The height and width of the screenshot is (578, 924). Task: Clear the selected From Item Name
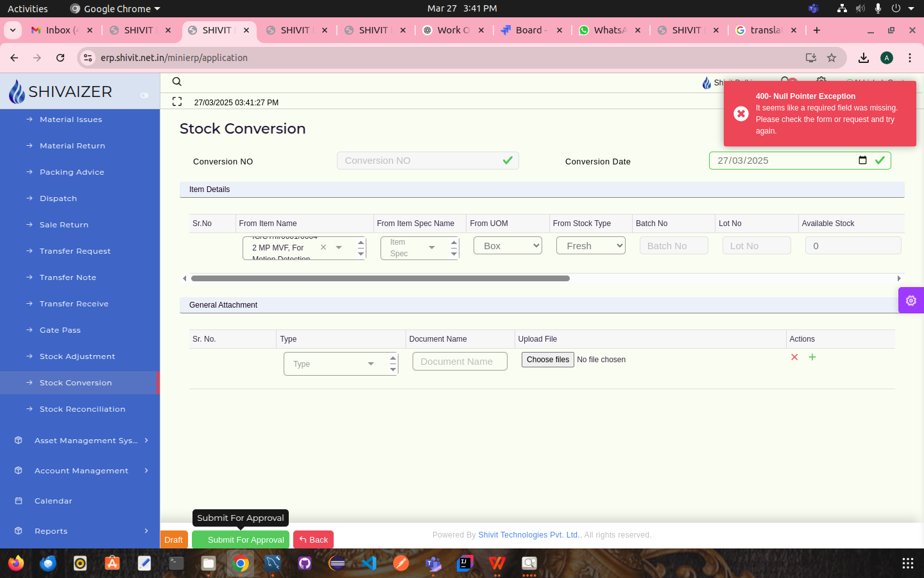click(x=323, y=247)
